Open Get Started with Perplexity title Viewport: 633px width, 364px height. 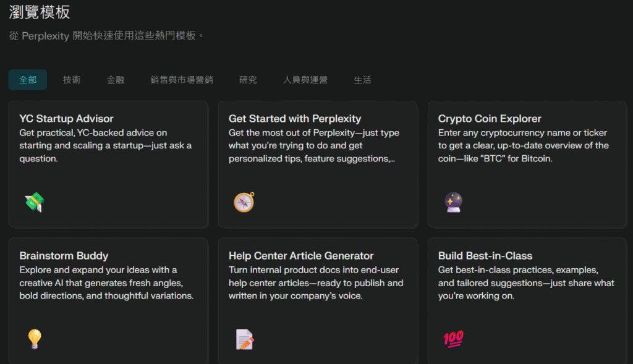click(x=295, y=119)
